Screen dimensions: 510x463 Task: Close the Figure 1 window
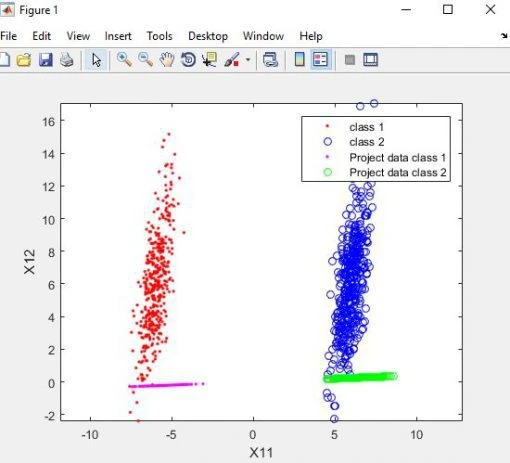coord(490,9)
